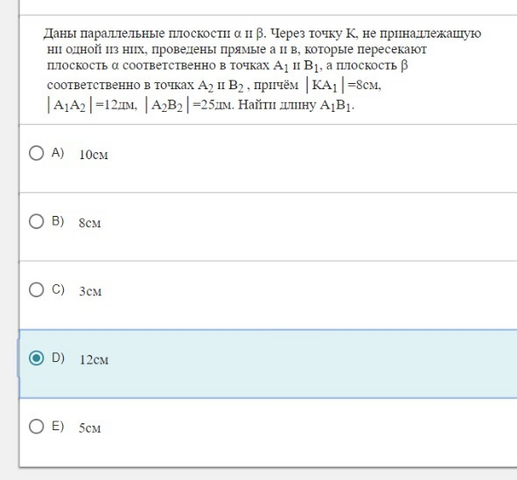Screen dimensions: 517x480
Task: Click the selected radio button D
Action: (x=36, y=358)
